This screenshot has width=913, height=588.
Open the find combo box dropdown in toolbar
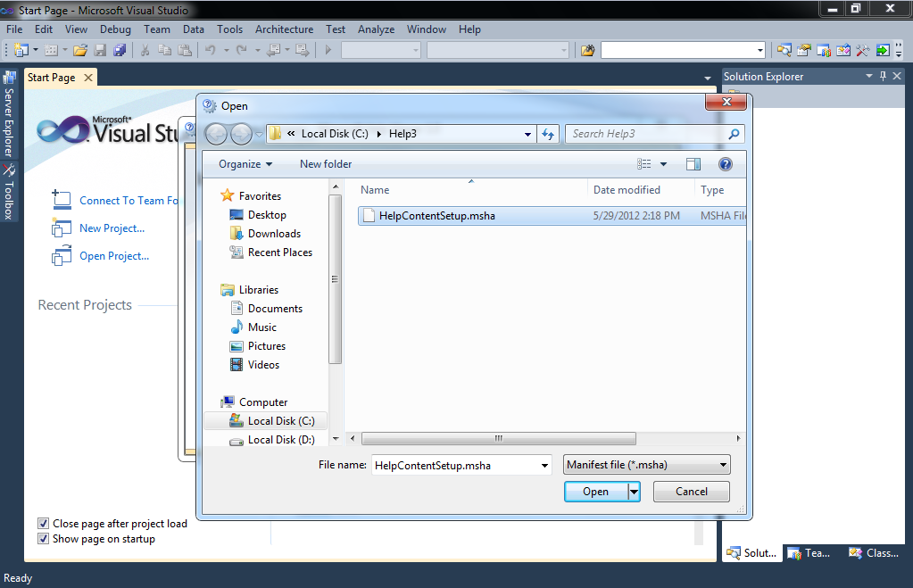(760, 51)
